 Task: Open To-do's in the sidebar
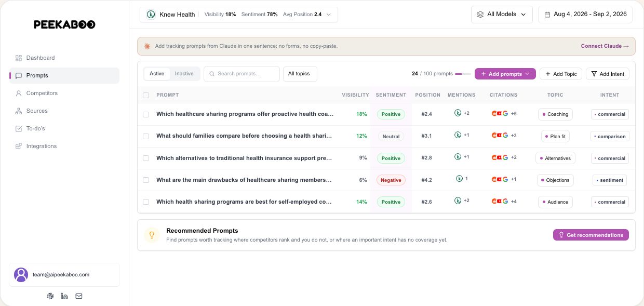(64, 128)
